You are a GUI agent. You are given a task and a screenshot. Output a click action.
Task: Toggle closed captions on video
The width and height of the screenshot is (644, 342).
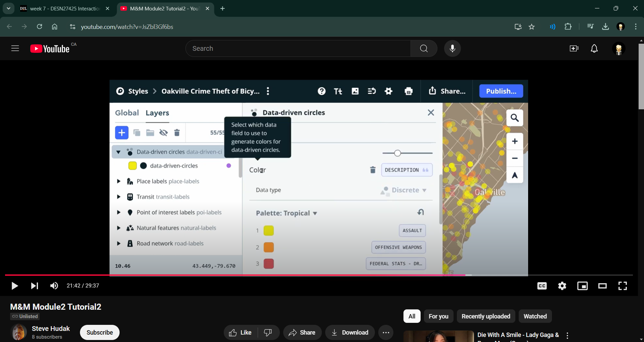pyautogui.click(x=542, y=286)
